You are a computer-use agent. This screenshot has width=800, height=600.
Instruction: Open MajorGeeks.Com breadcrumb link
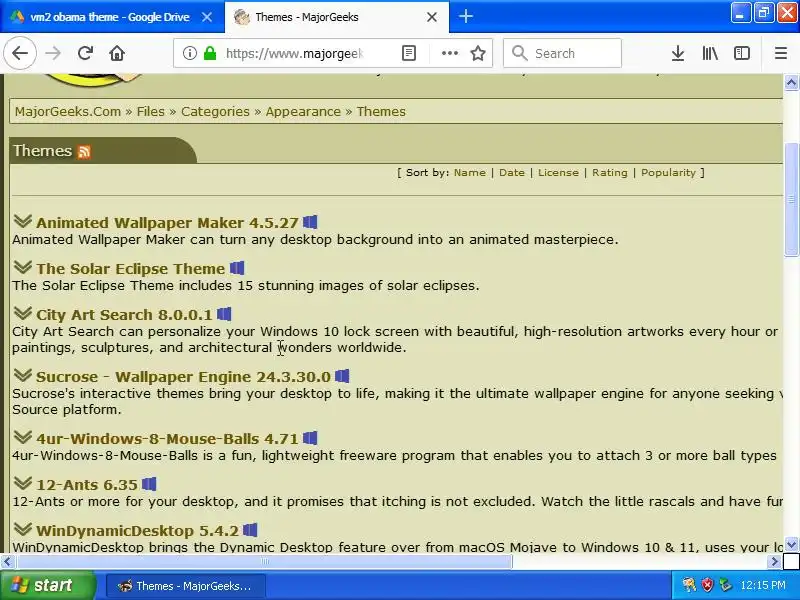click(x=68, y=111)
